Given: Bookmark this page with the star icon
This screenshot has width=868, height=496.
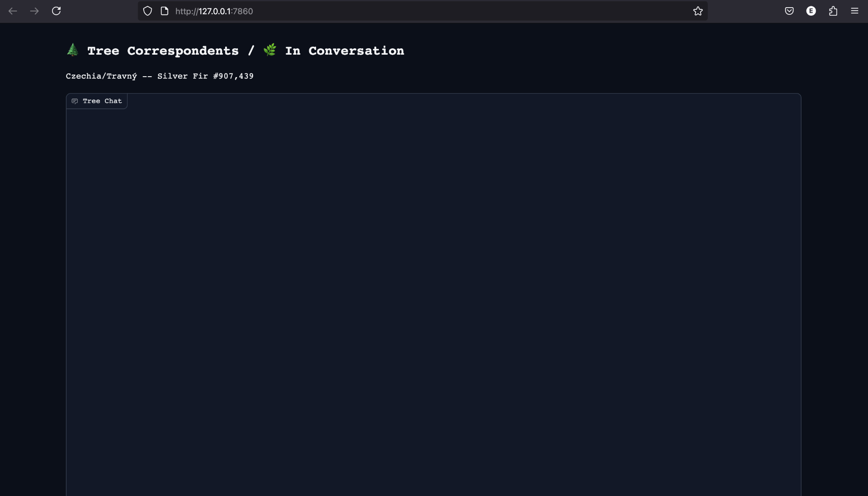Looking at the screenshot, I should (x=698, y=11).
